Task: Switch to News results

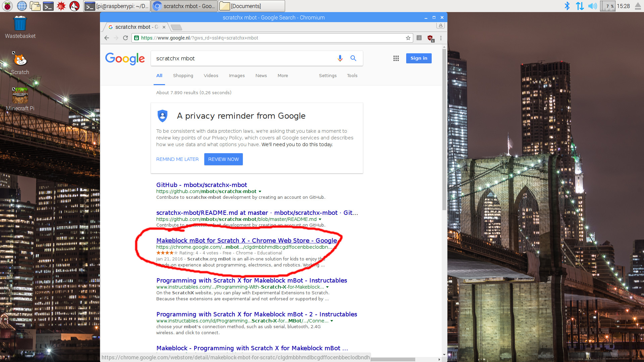Action: coord(261,76)
